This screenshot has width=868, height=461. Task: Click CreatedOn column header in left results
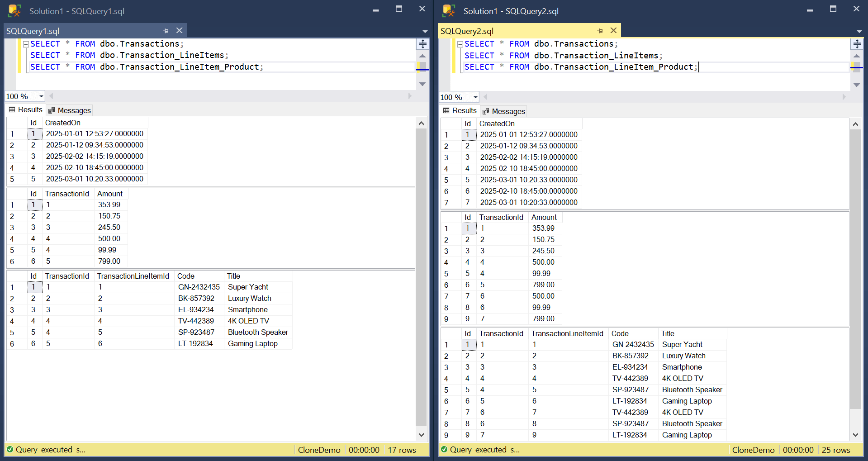point(63,123)
